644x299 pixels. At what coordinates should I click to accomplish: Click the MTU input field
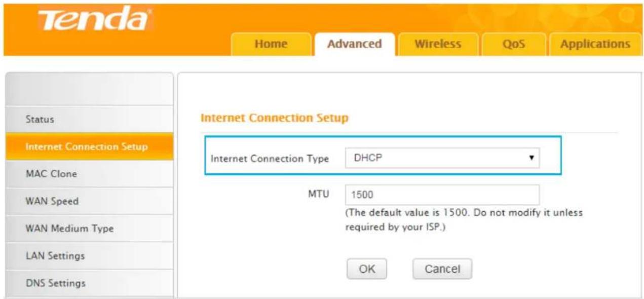coord(442,195)
